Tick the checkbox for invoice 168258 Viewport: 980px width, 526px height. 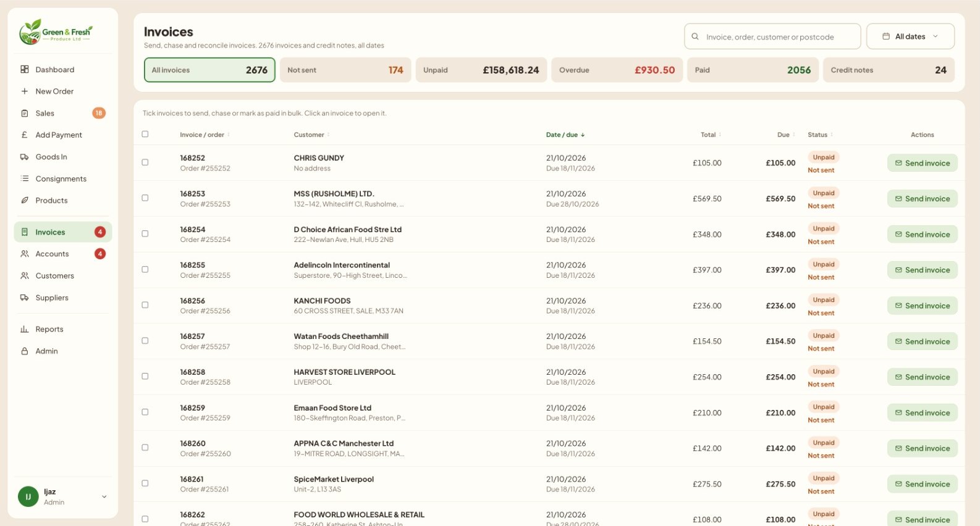coord(145,377)
